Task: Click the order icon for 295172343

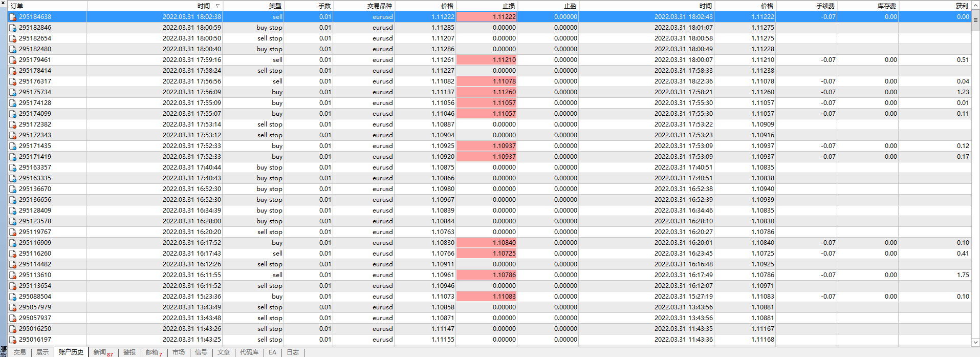Action: click(13, 135)
